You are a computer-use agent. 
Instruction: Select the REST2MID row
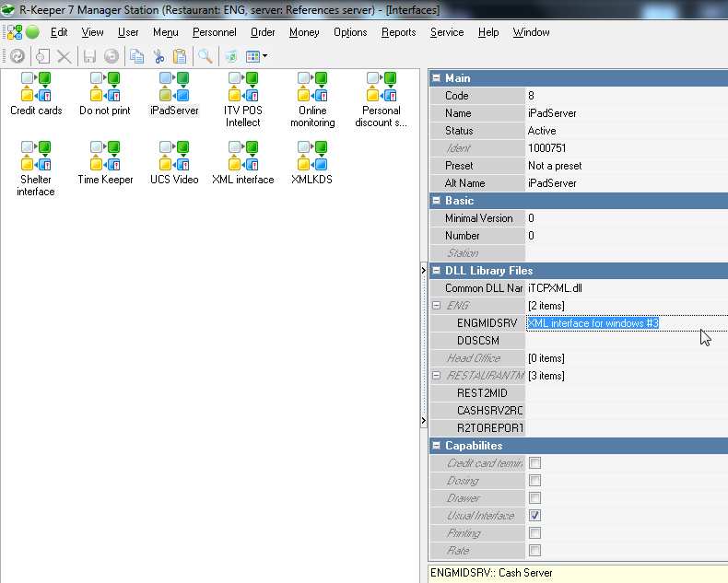click(x=579, y=392)
